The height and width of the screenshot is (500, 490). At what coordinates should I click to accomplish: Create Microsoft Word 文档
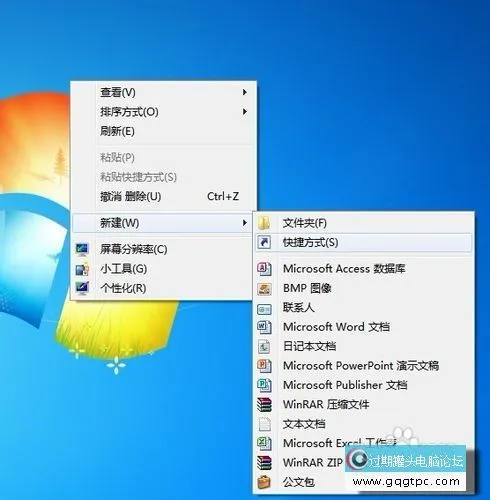[x=364, y=327]
